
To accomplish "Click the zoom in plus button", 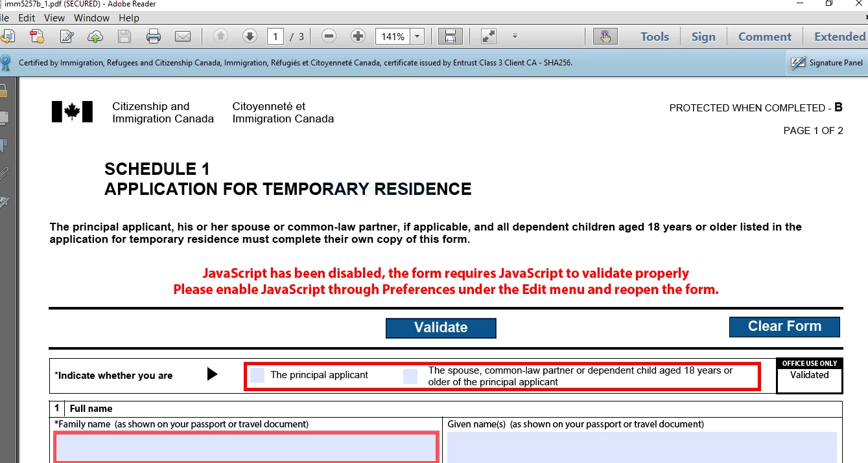I will tap(358, 36).
